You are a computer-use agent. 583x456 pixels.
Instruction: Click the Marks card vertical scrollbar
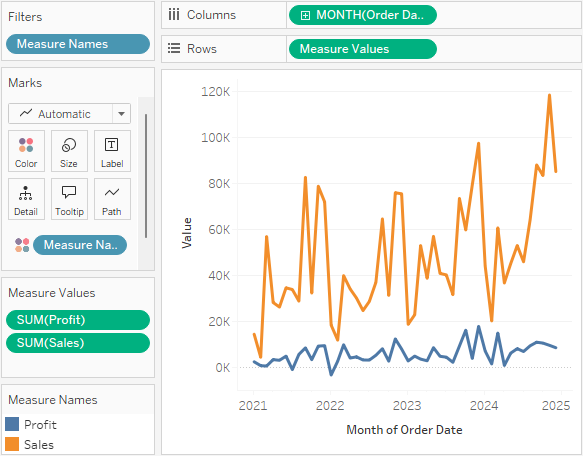pos(146,176)
